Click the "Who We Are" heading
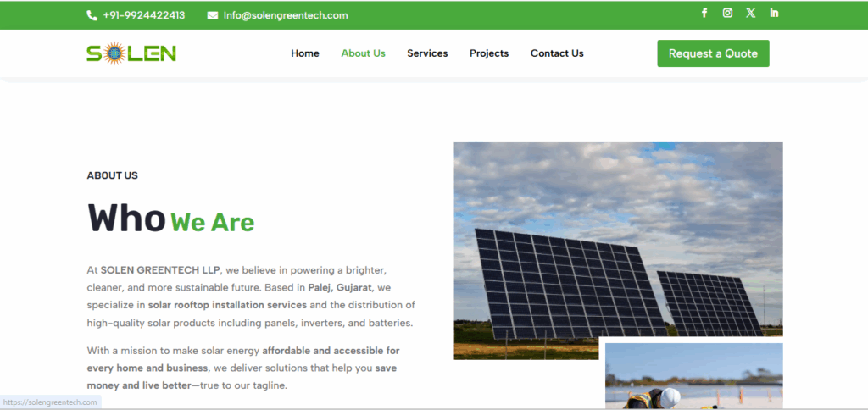Image resolution: width=868 pixels, height=410 pixels. click(170, 219)
